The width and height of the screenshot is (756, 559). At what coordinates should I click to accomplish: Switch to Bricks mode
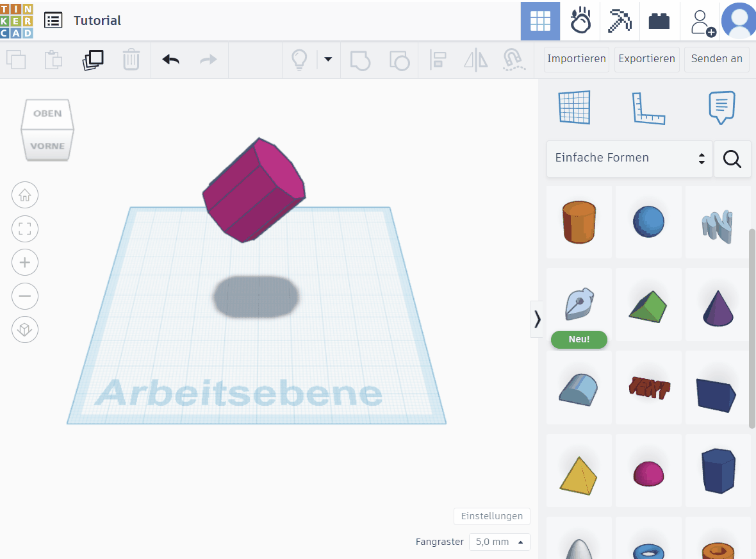coord(659,21)
